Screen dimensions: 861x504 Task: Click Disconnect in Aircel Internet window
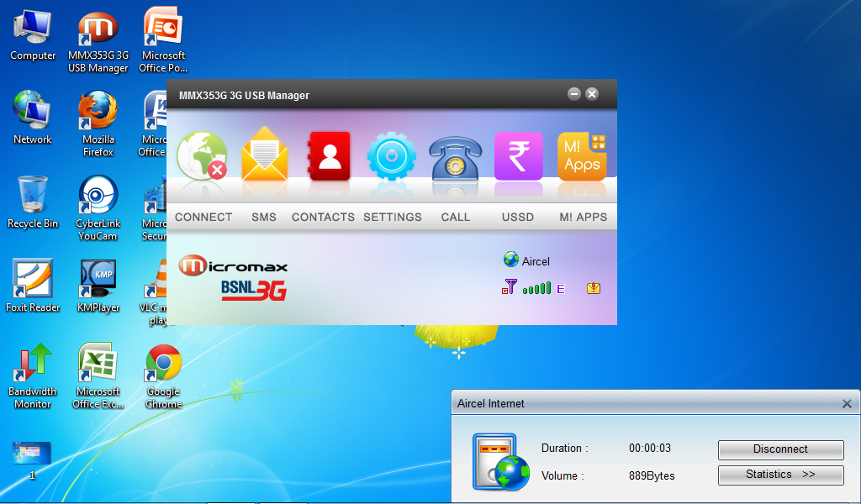click(x=780, y=449)
